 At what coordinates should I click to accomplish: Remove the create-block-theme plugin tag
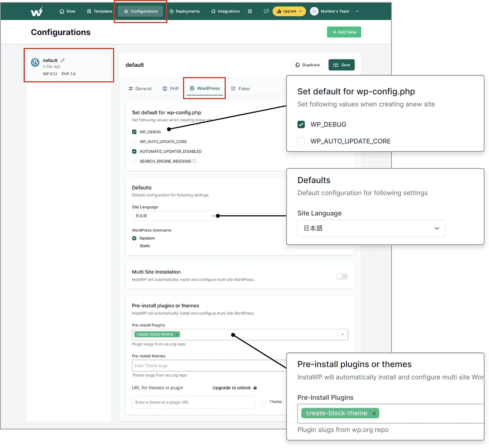point(177,334)
